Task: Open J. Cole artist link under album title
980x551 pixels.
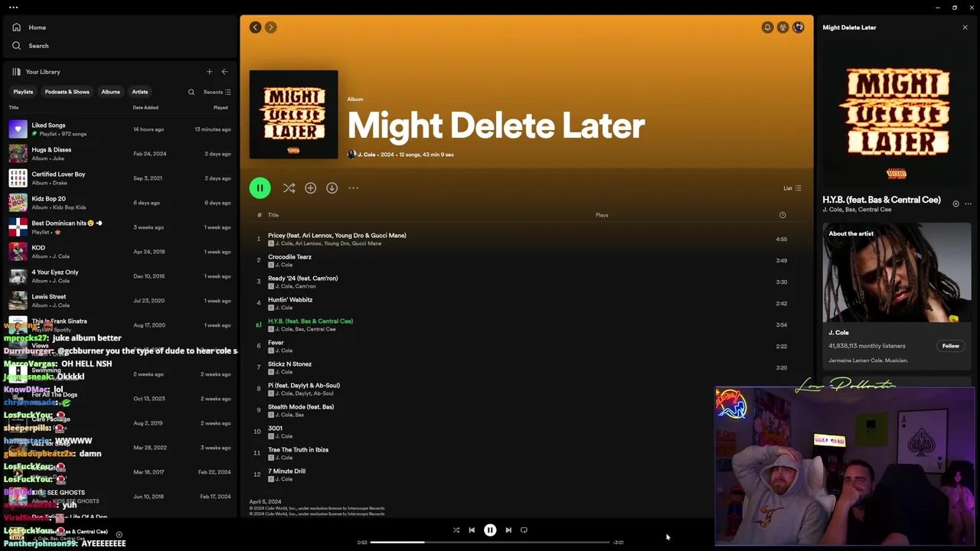Action: click(x=367, y=155)
